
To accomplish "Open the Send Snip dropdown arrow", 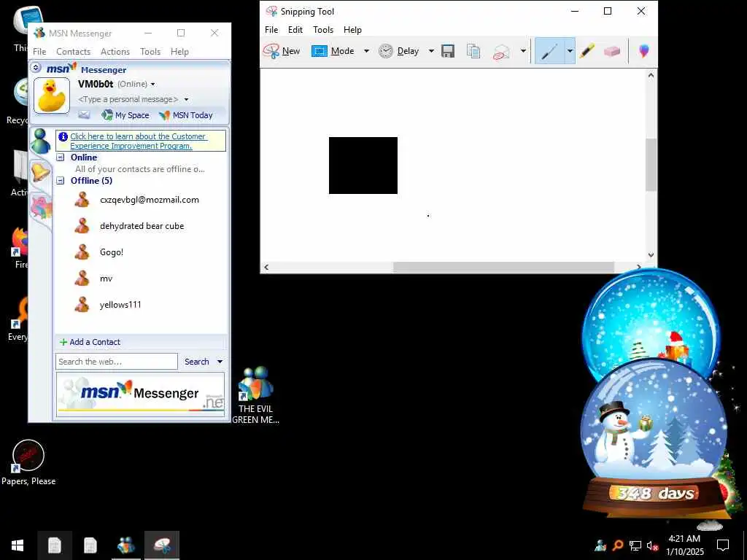I will [522, 51].
